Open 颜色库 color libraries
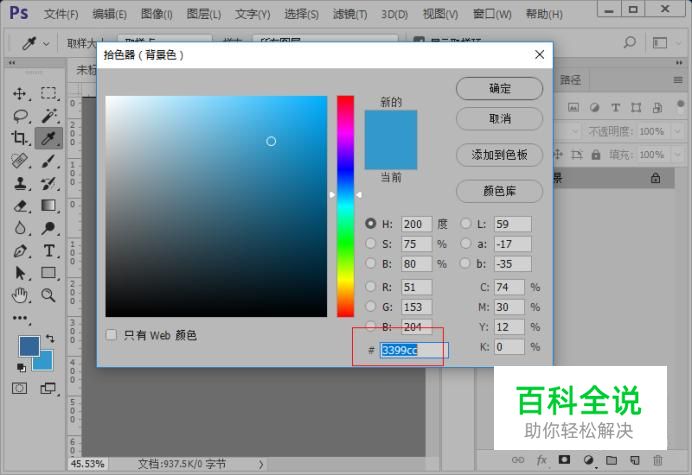The image size is (692, 475). (x=499, y=191)
